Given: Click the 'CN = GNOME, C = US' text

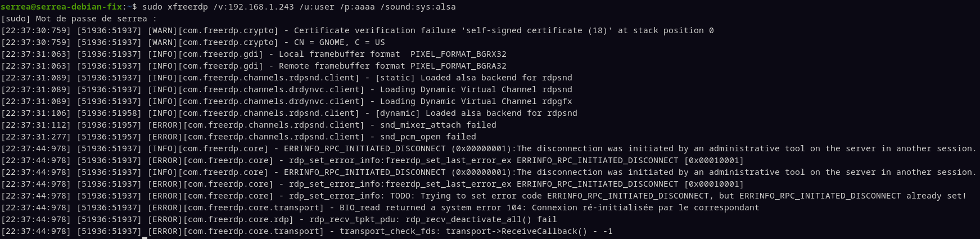Looking at the screenshot, I should point(340,42).
